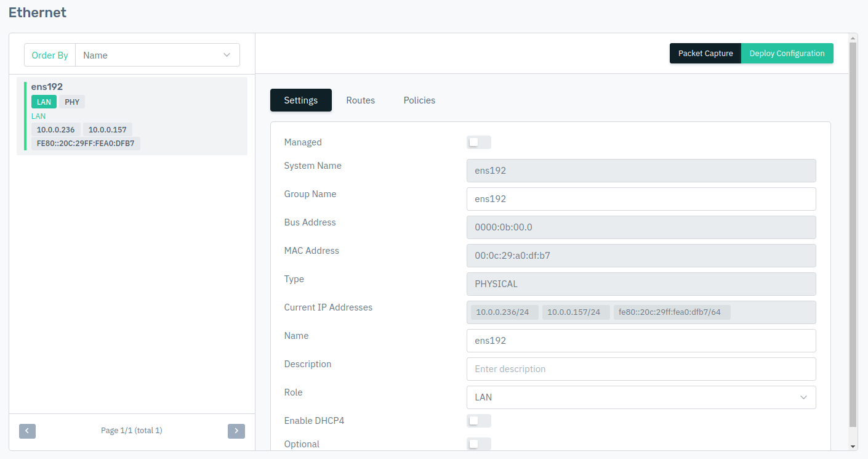Go to the previous page arrow
Viewport: 868px width, 459px height.
pos(27,431)
